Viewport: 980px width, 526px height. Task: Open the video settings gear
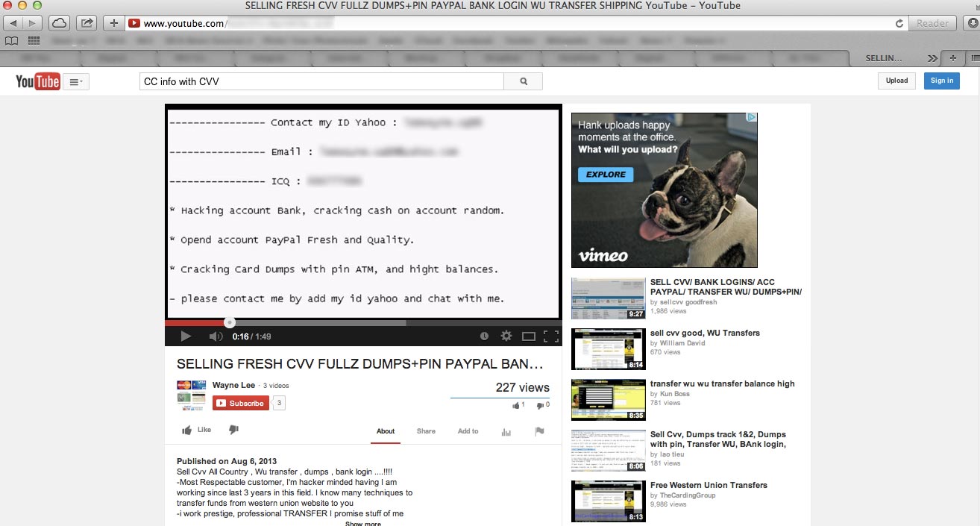coord(506,336)
